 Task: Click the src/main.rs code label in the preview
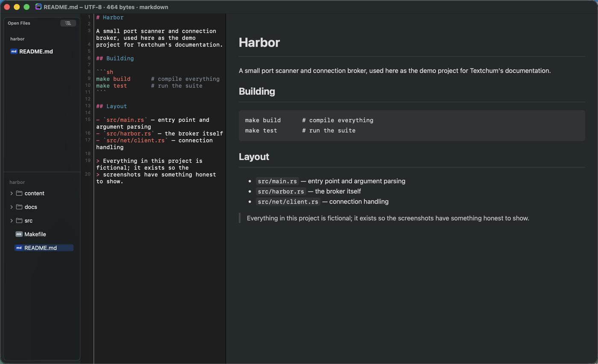pos(277,181)
